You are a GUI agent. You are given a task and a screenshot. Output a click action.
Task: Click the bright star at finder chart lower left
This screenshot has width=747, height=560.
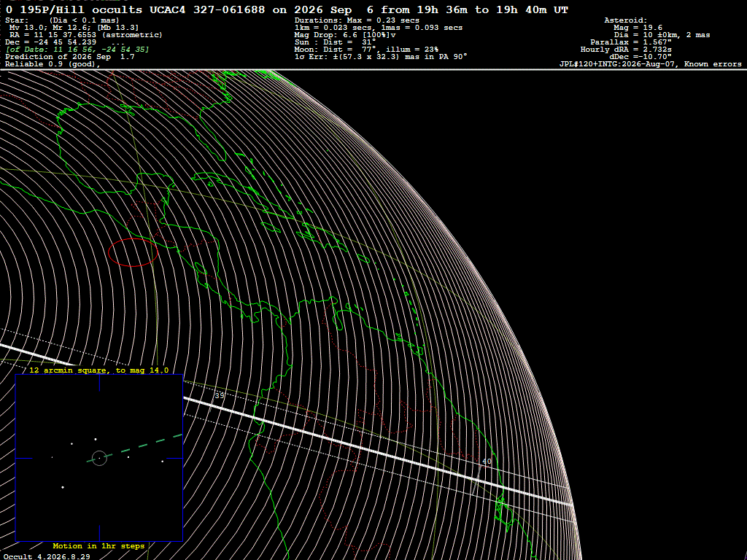[63, 487]
